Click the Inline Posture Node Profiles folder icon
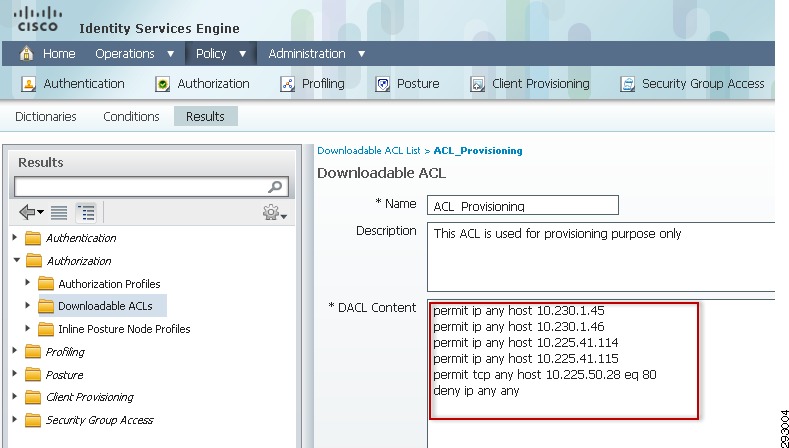 point(46,329)
